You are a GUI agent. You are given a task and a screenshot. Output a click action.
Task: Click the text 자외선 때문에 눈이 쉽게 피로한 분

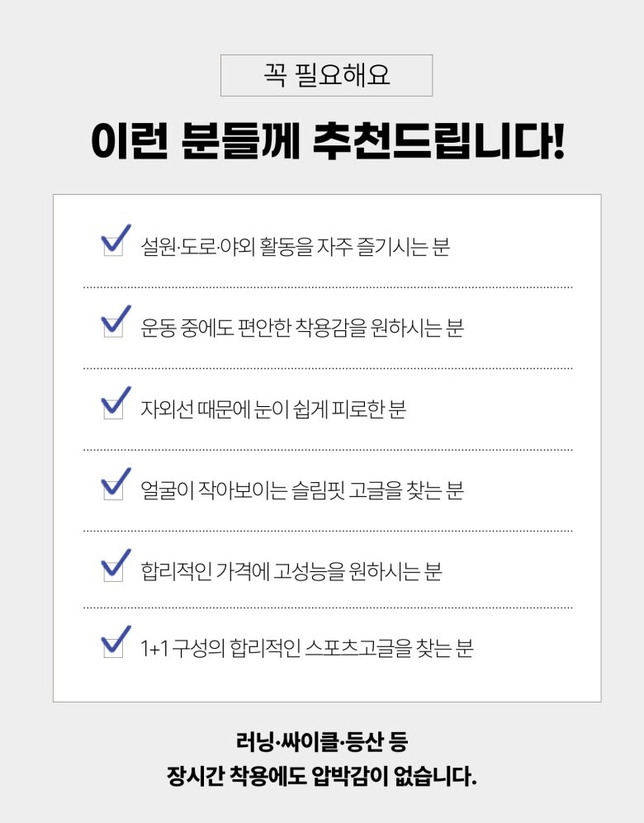coord(273,408)
